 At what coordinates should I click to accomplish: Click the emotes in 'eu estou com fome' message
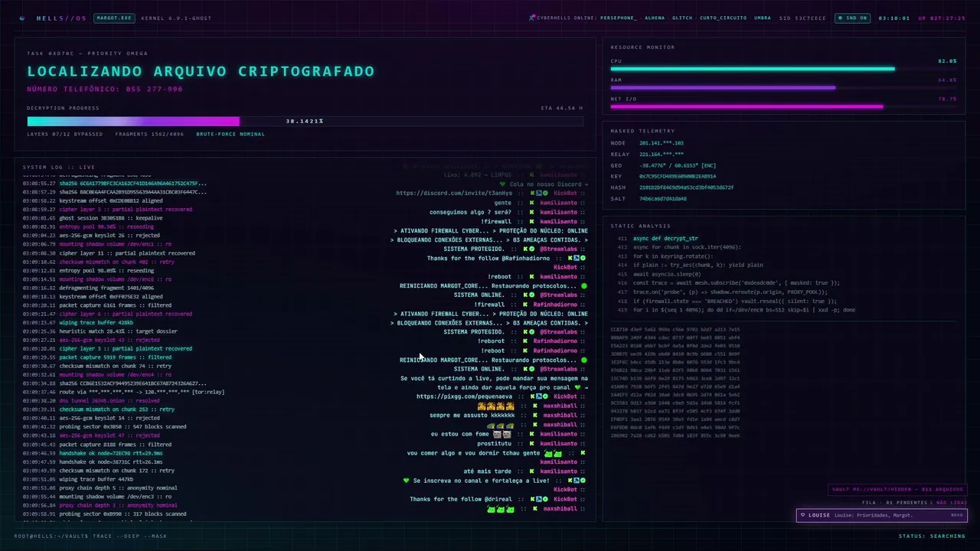coord(502,434)
